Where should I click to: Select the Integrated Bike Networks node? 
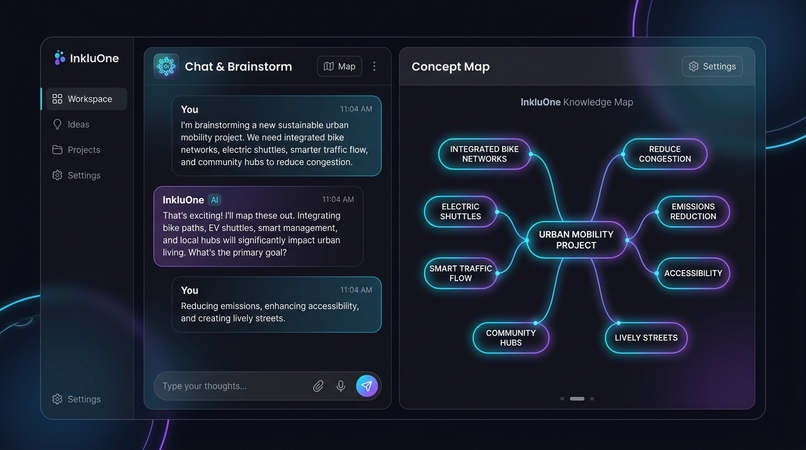click(484, 154)
